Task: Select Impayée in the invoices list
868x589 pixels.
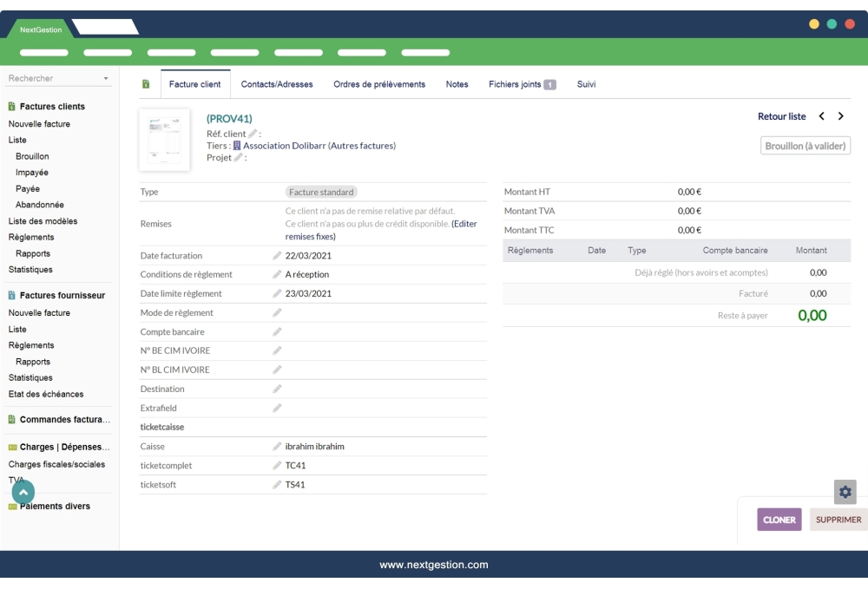Action: coord(32,173)
